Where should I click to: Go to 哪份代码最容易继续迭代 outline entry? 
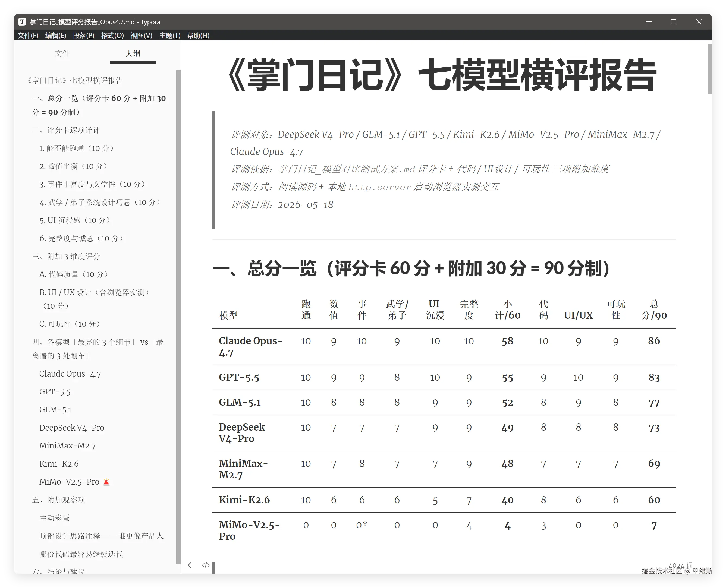click(x=81, y=554)
